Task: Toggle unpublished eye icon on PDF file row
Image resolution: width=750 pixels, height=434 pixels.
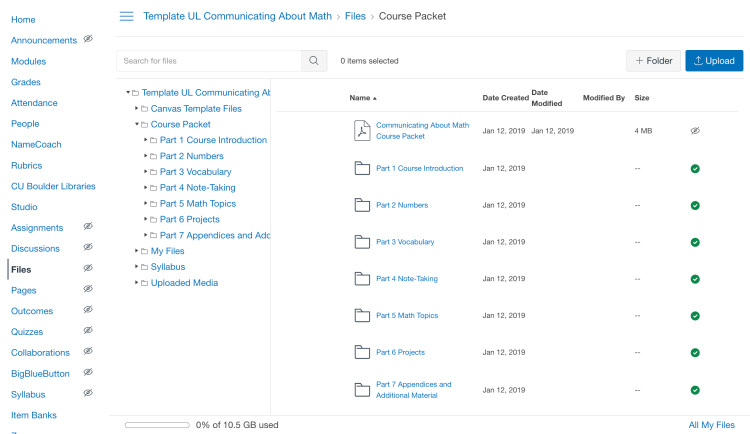Action: (x=695, y=131)
